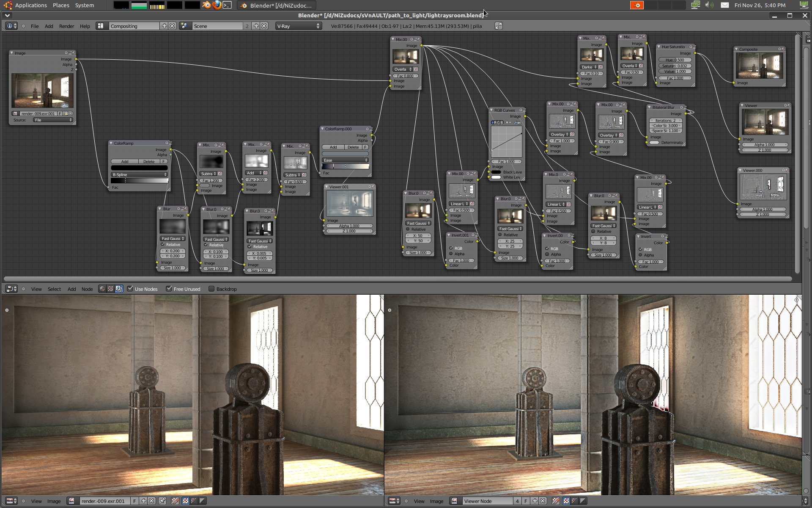812x508 pixels.
Task: Switch to Blender window in taskbar
Action: tap(277, 5)
